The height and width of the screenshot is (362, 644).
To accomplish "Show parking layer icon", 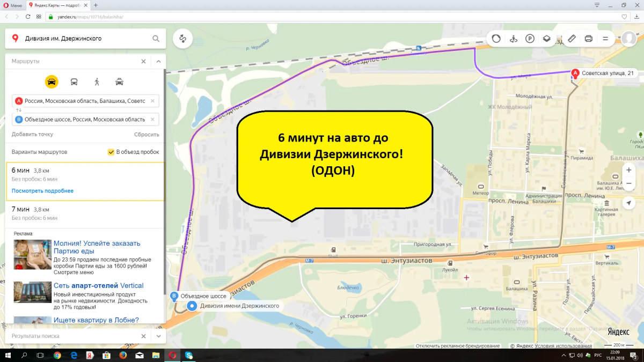I will 530,39.
